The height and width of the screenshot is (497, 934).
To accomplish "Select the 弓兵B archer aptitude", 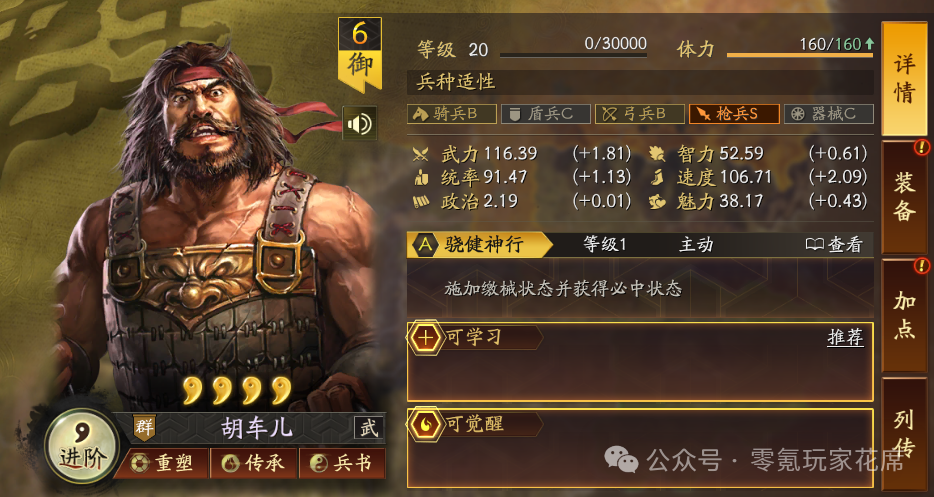I will (640, 114).
